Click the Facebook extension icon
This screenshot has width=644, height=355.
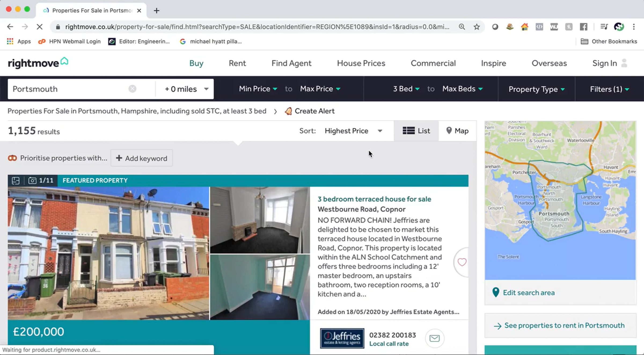[584, 27]
